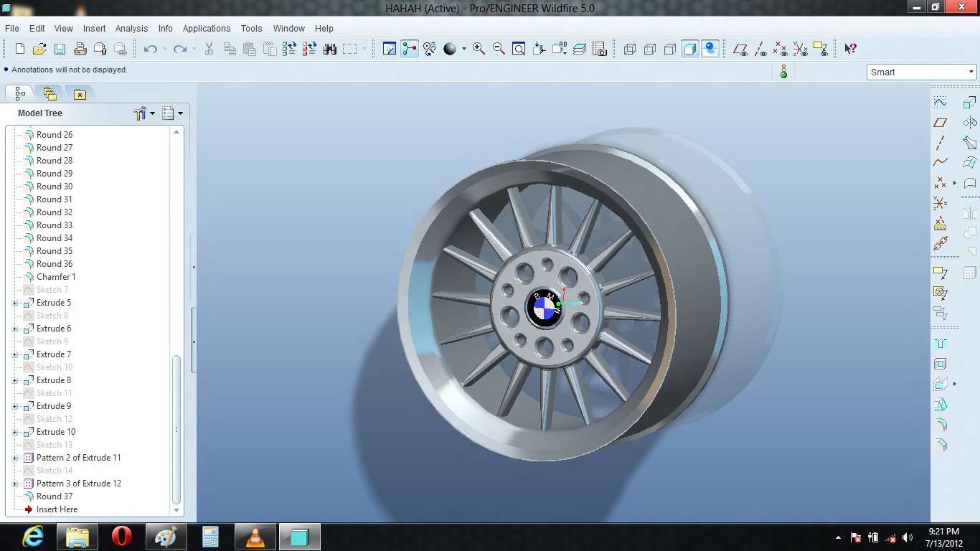Viewport: 980px width, 551px height.
Task: Expand Pattern 3 of Extrude 12
Action: coord(15,484)
